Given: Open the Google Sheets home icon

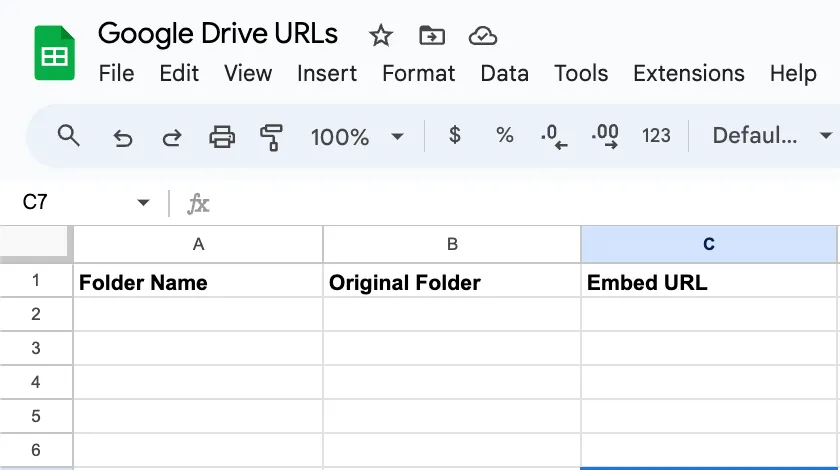Looking at the screenshot, I should (54, 53).
